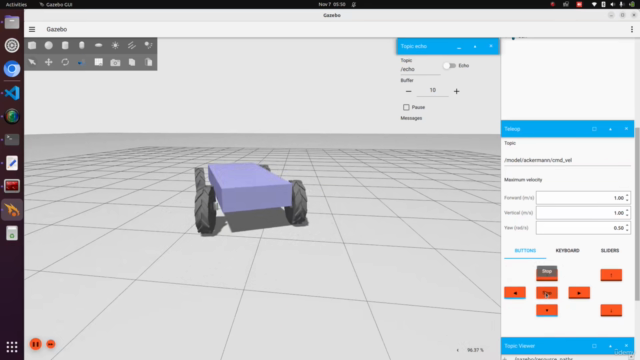Click the /model/ackermann/cmd_vel topic field
The image size is (640, 360).
(x=567, y=160)
